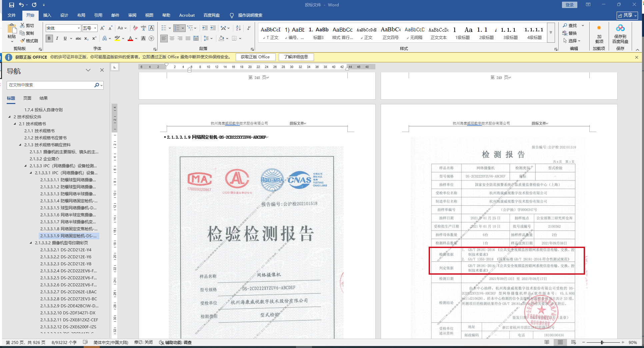Image resolution: width=644 pixels, height=348 pixels.
Task: Toggle Underline formatting
Action: [65, 38]
